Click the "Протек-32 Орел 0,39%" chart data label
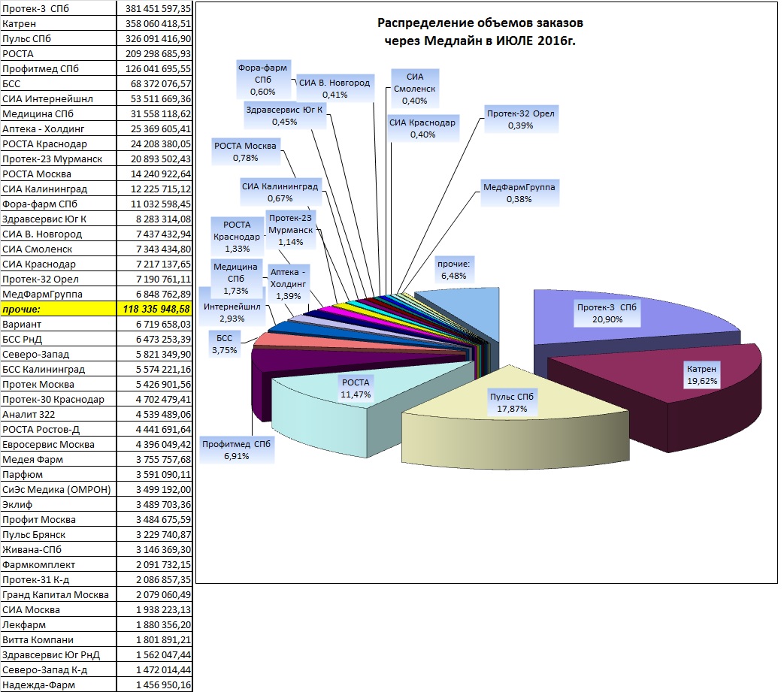Screen dimensions: 784x692 click(521, 119)
